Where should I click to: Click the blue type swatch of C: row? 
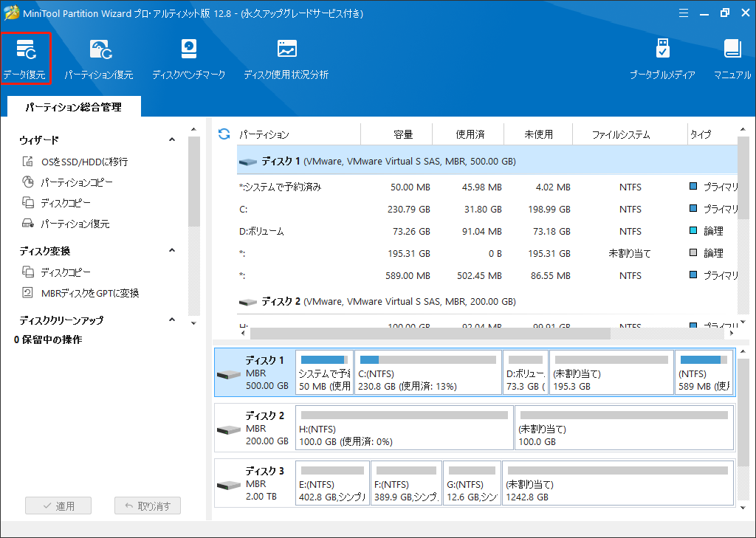click(x=693, y=208)
